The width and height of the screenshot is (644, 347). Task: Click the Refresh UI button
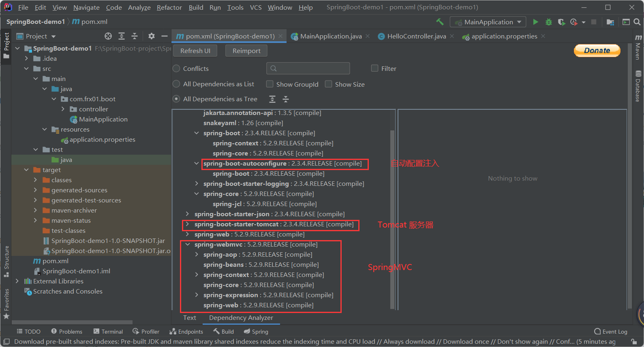tap(195, 51)
